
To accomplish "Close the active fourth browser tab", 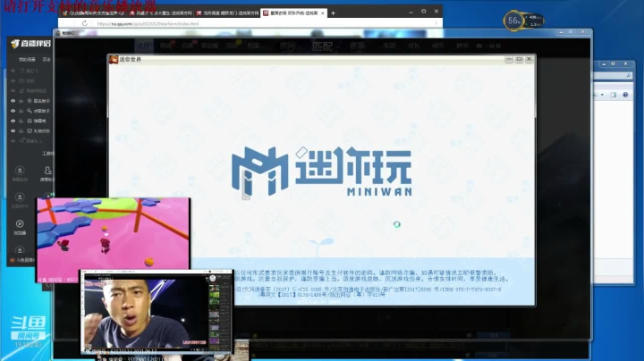I will tap(322, 13).
